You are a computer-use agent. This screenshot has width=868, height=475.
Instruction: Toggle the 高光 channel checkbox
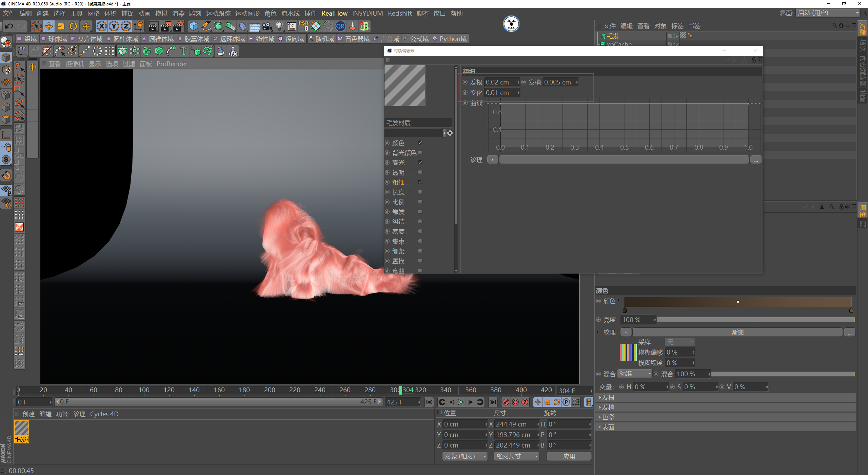[420, 163]
